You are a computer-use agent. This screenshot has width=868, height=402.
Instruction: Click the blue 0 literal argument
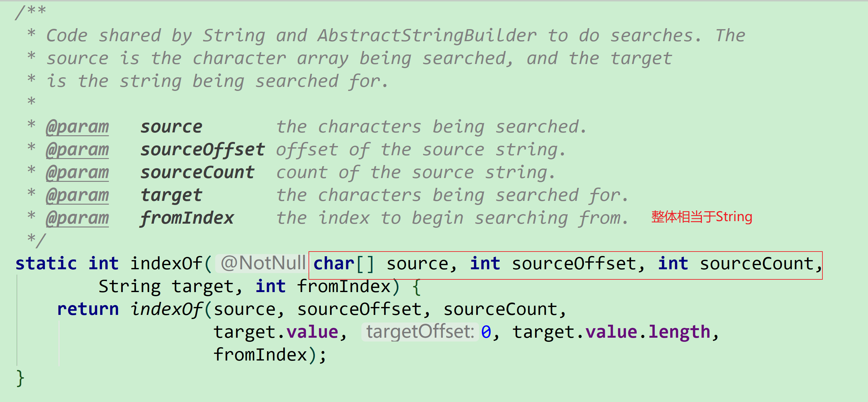(x=486, y=332)
